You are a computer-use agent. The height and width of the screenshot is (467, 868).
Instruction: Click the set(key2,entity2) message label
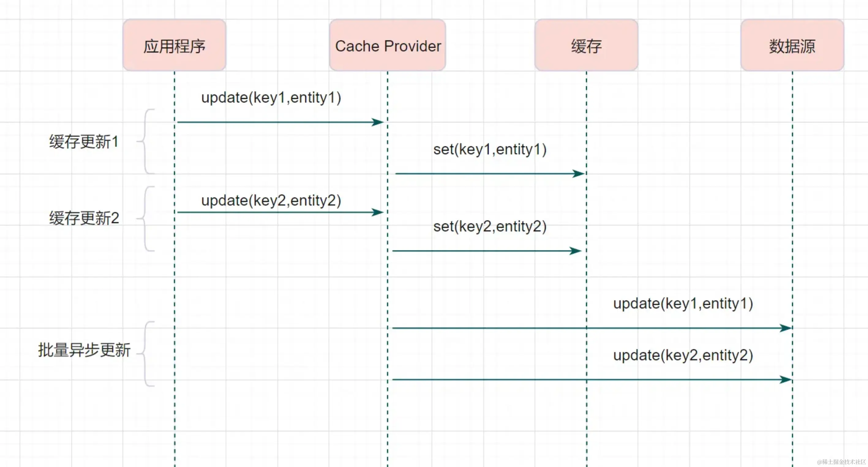[x=490, y=226]
